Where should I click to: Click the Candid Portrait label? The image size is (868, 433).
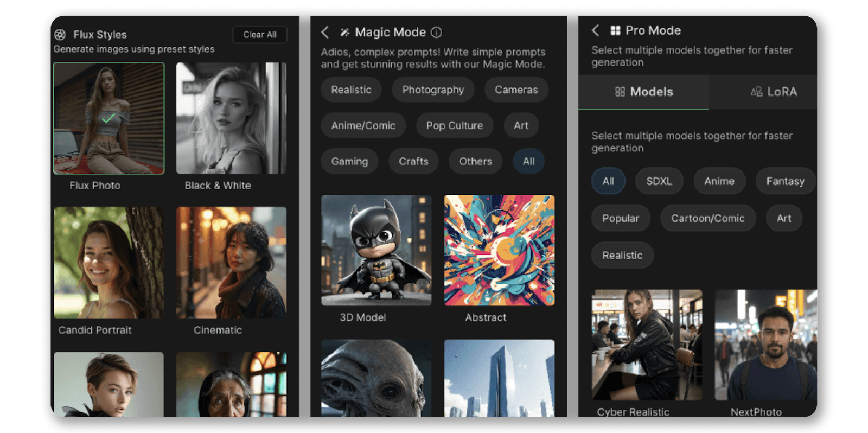(x=95, y=330)
